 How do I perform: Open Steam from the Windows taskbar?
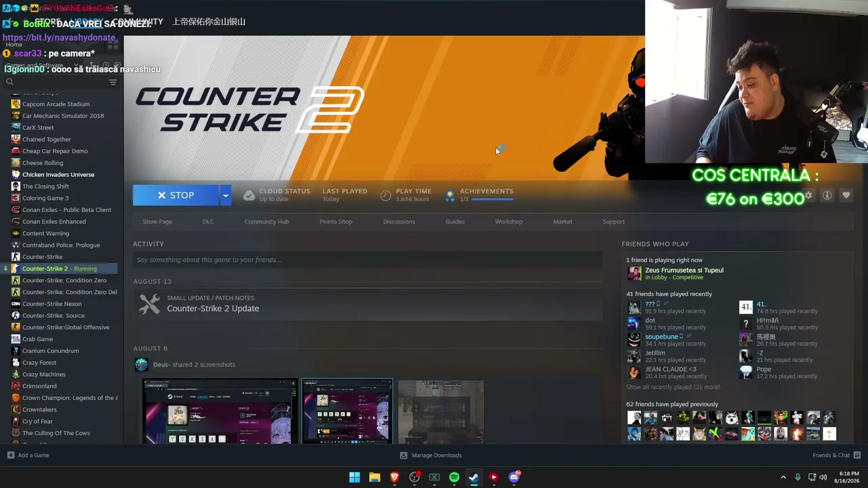point(474,477)
